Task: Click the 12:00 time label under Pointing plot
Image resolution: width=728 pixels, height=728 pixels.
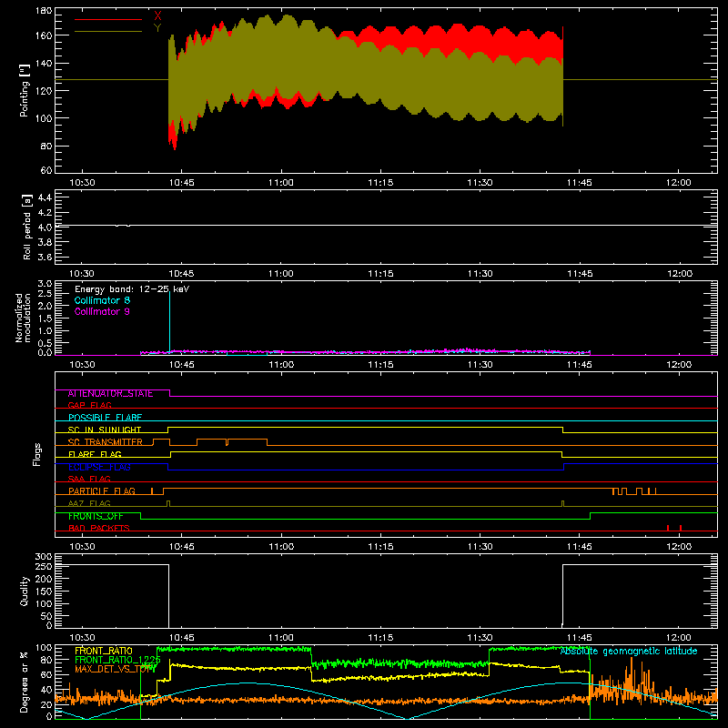Action: pos(679,183)
